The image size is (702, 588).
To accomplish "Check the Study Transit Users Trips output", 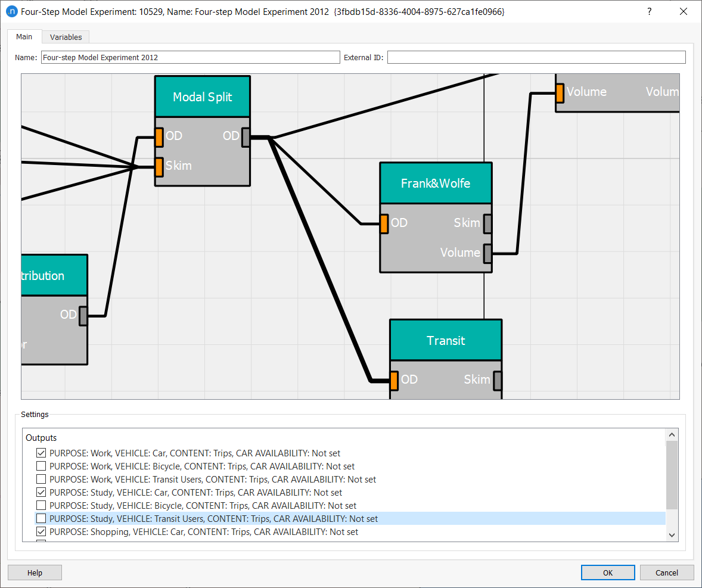I will coord(41,519).
